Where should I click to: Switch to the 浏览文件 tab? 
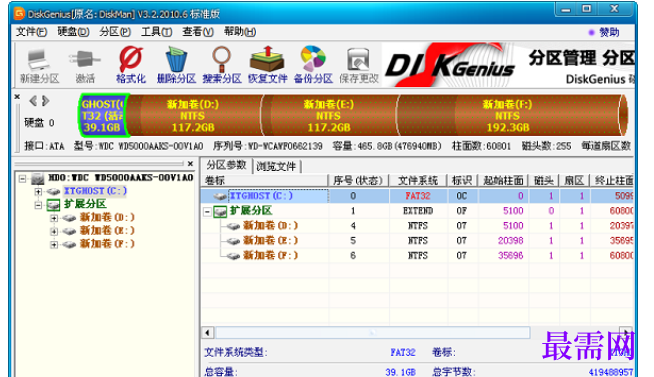click(276, 166)
